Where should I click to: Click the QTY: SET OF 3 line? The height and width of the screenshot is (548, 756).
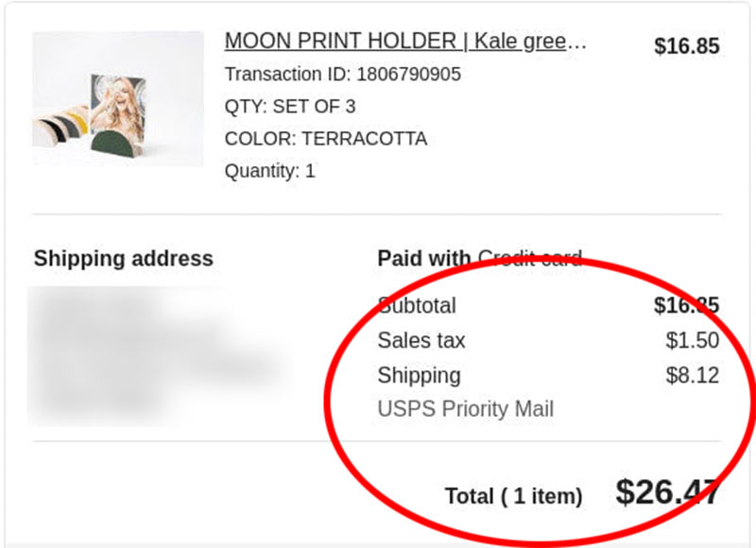pyautogui.click(x=289, y=106)
